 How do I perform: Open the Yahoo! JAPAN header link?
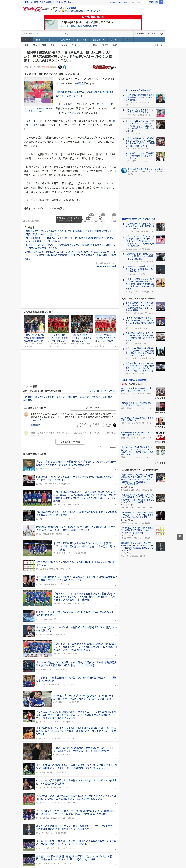click(116, 2)
